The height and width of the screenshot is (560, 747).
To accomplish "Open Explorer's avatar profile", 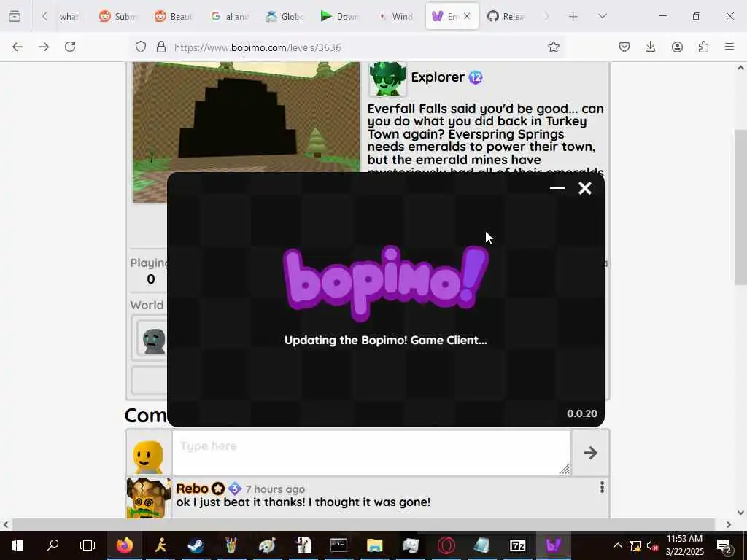I will point(387,78).
